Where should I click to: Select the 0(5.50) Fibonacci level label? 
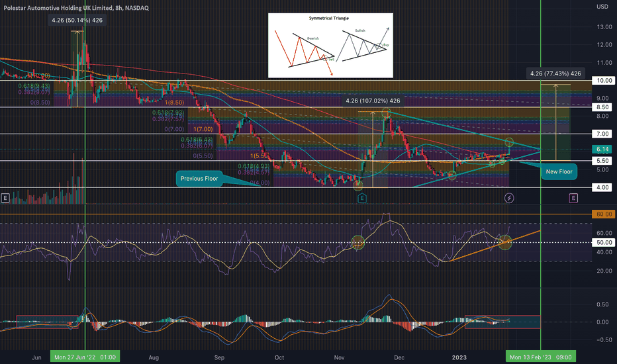pos(203,156)
